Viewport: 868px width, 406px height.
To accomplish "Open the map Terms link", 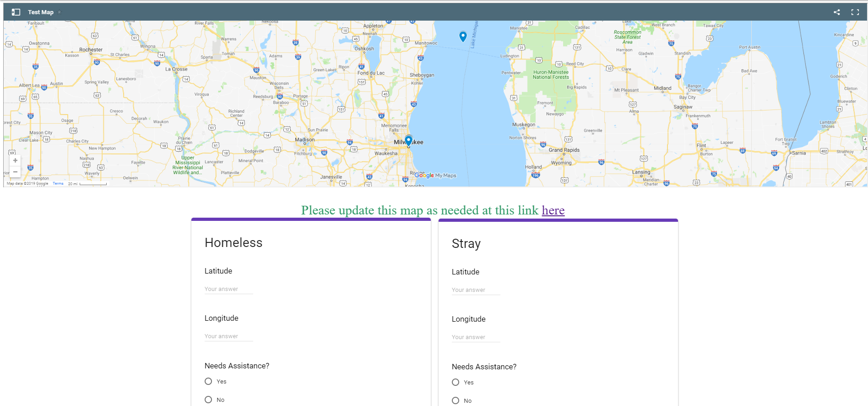I will pyautogui.click(x=58, y=183).
